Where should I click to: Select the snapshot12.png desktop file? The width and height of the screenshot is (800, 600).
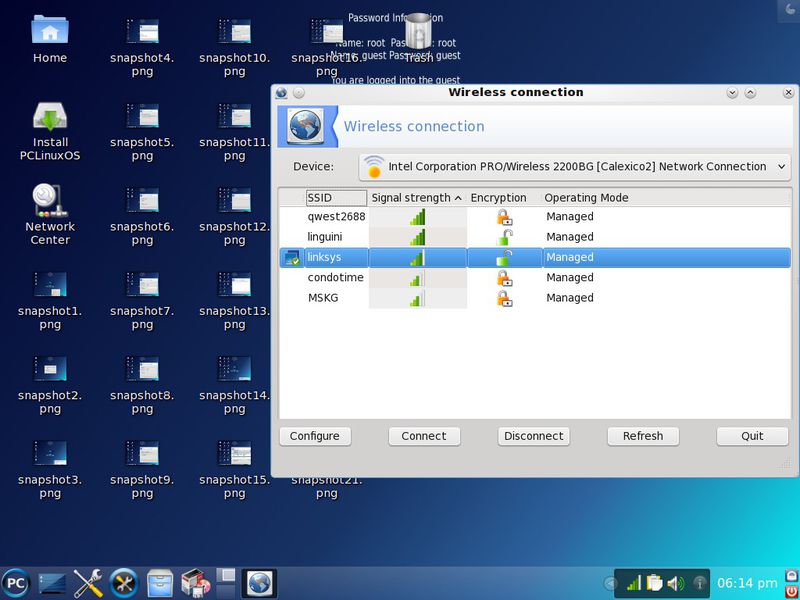click(x=235, y=215)
